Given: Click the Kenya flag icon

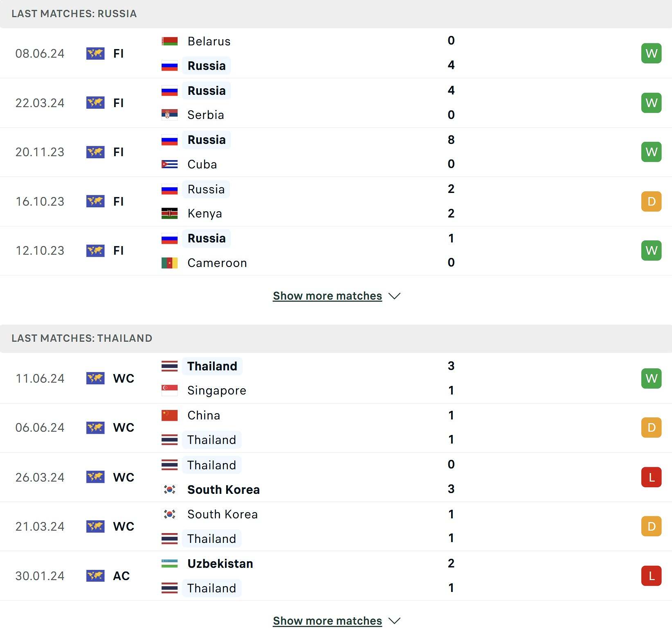Looking at the screenshot, I should tap(169, 213).
